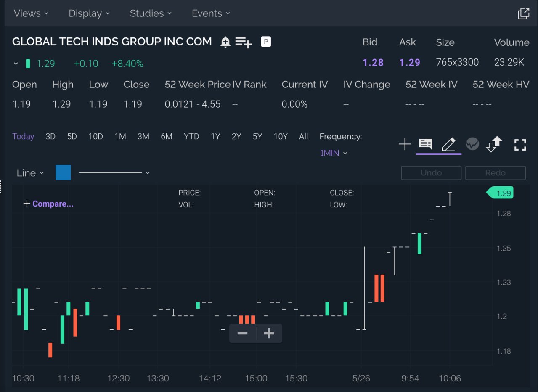Click the Current IV value 0.00%
The width and height of the screenshot is (538, 392).
[295, 104]
